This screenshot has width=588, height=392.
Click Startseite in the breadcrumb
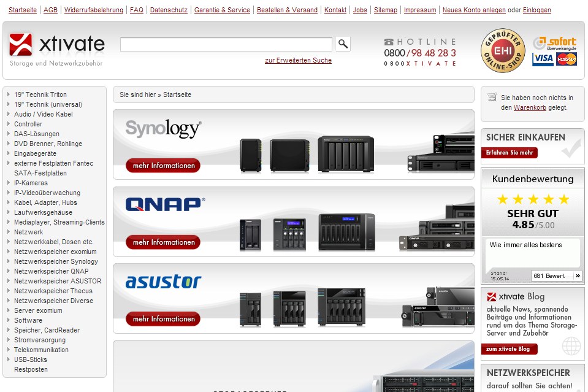(x=177, y=94)
